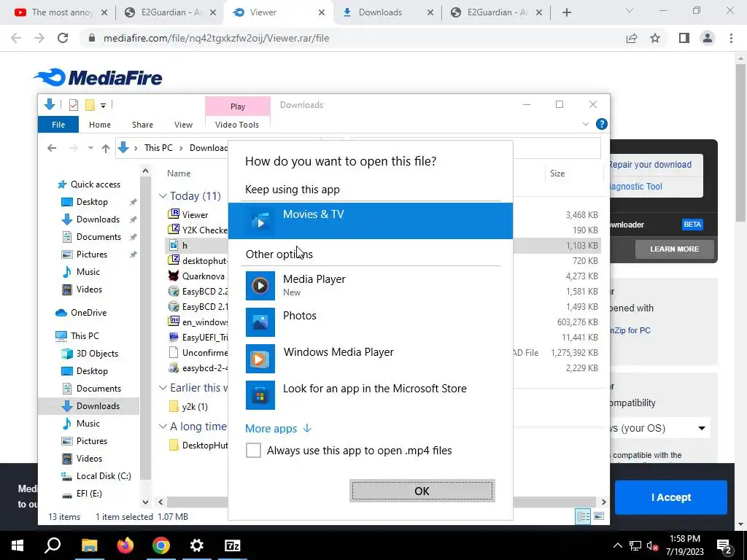Open Firefox from taskbar
This screenshot has height=560, width=747.
(125, 545)
